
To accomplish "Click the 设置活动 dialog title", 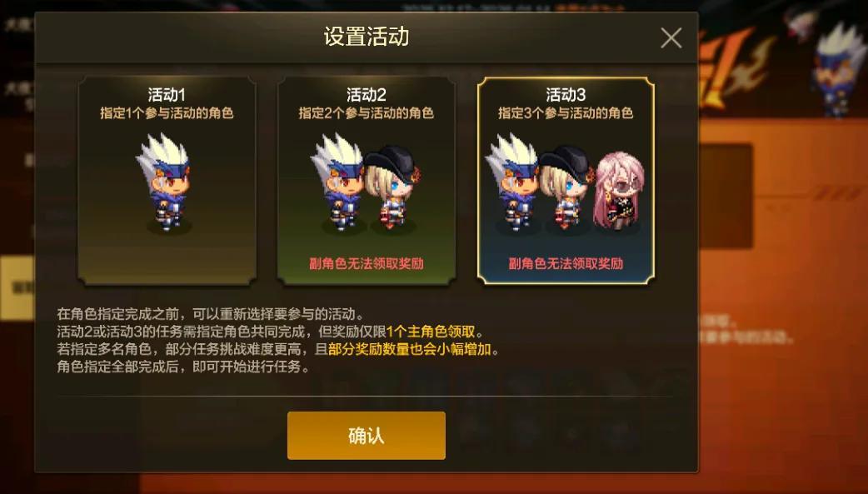I will click(x=366, y=37).
